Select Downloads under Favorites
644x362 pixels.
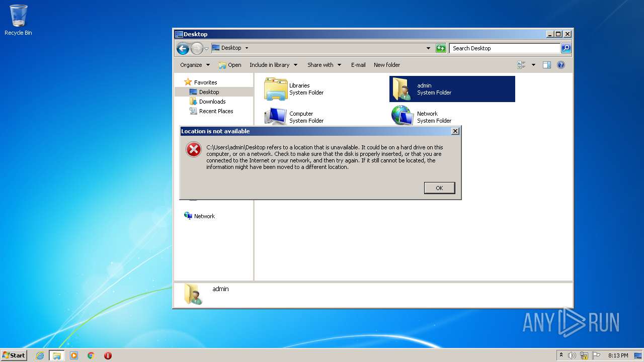point(207,102)
